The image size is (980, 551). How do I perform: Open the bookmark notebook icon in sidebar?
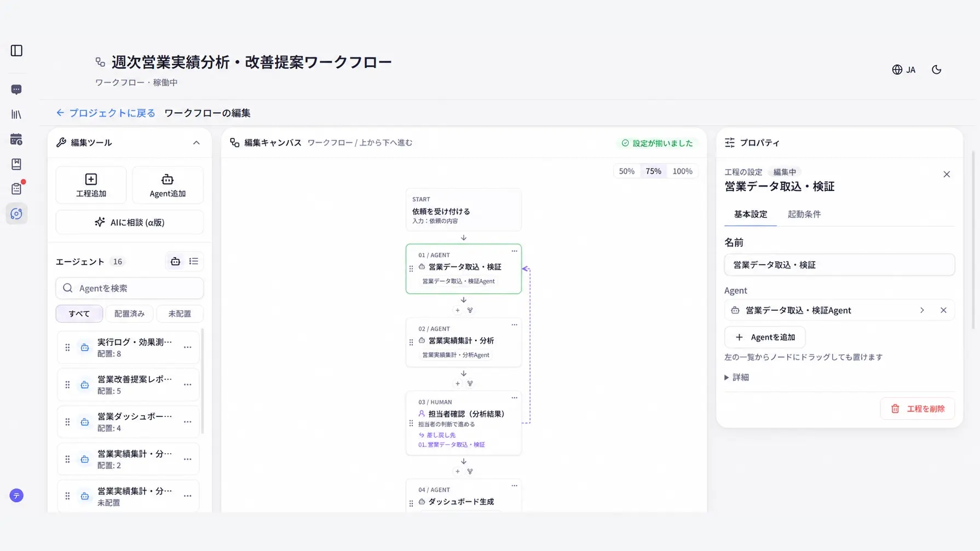point(16,164)
